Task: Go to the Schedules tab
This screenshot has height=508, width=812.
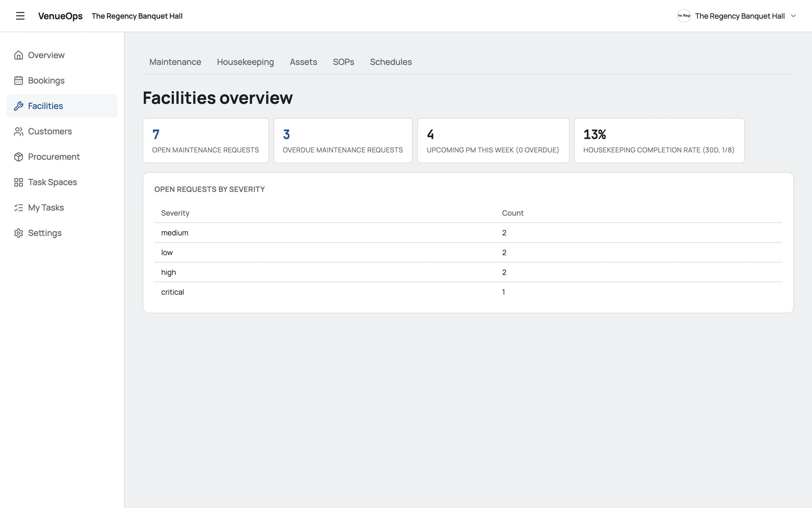Action: (390, 62)
